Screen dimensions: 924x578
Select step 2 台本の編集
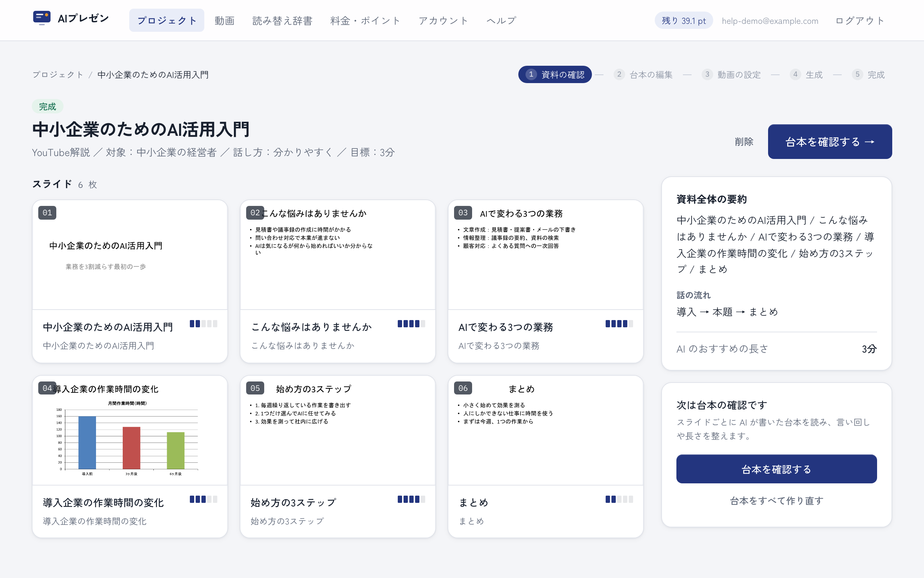click(x=643, y=74)
